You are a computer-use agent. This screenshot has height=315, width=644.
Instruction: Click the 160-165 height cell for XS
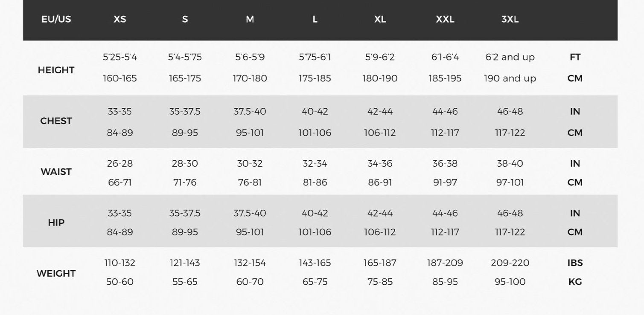tap(120, 78)
